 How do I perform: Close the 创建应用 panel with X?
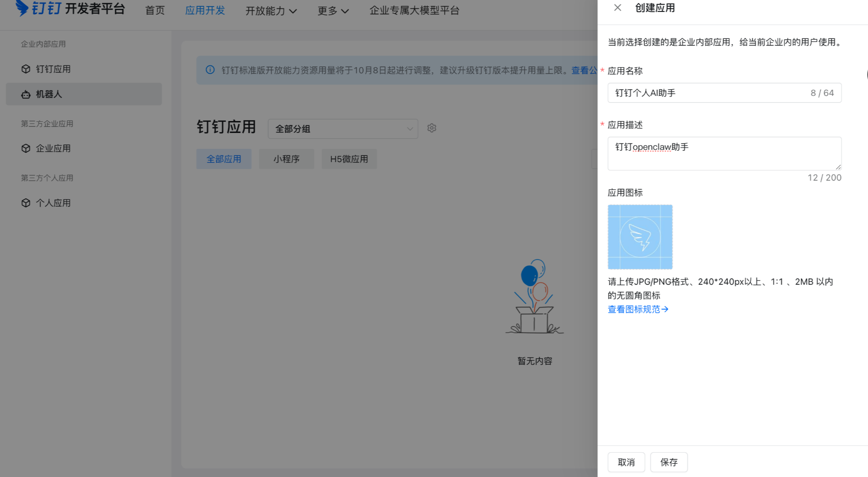(618, 8)
